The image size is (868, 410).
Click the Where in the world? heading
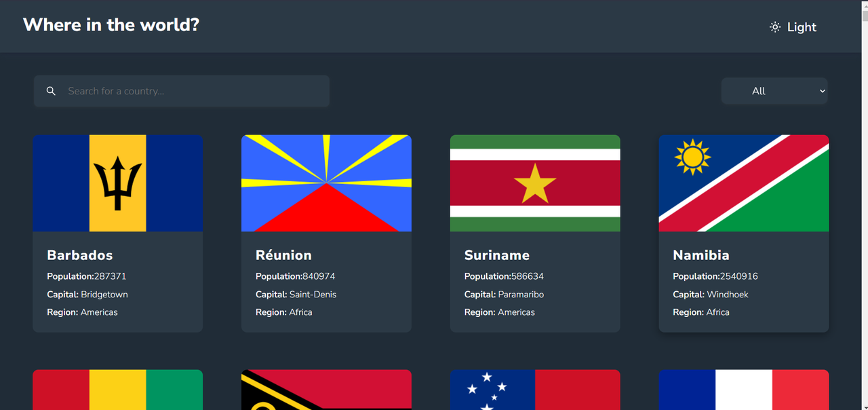111,25
